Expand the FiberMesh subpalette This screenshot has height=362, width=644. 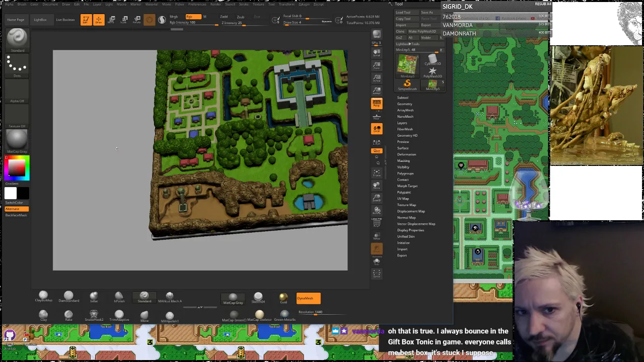click(x=405, y=129)
